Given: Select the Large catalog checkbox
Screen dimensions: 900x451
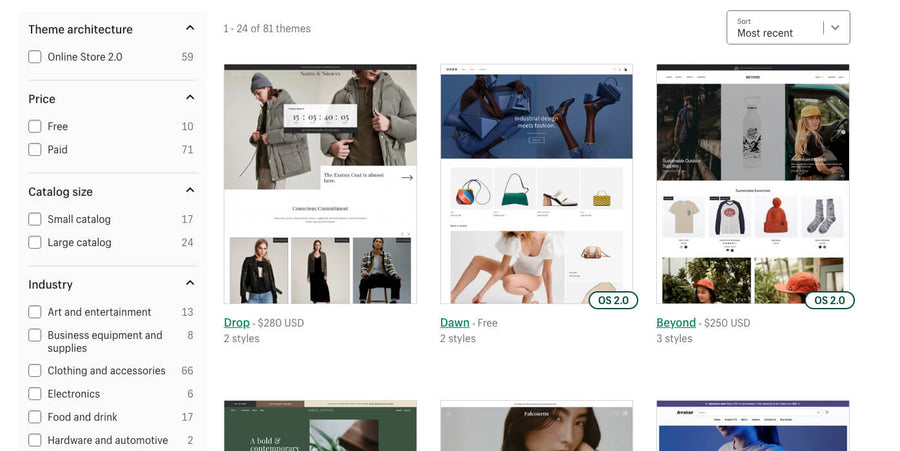Looking at the screenshot, I should (x=35, y=242).
